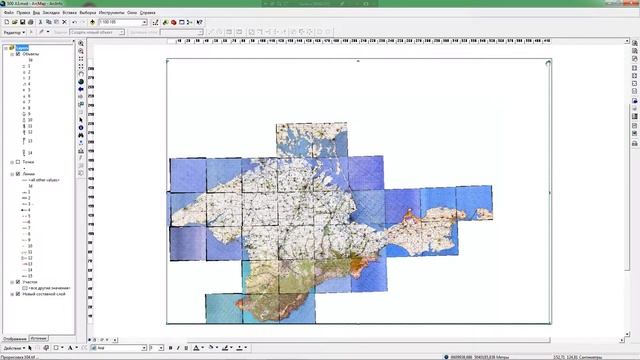This screenshot has height=360, width=640.
Task: Open ArcToolbox with the red toolbox icon
Action: pos(173,22)
